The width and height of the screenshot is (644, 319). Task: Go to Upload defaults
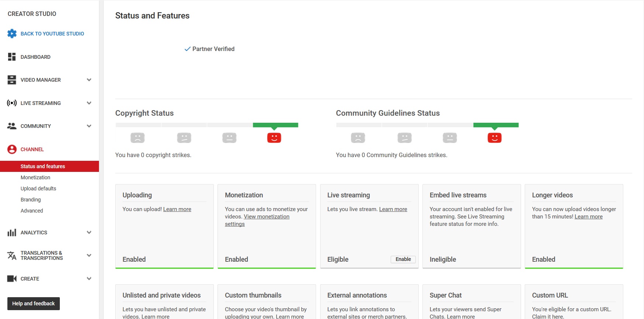click(38, 189)
